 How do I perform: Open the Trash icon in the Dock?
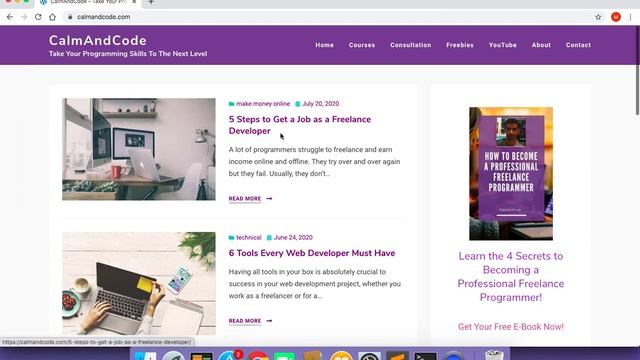(x=494, y=355)
